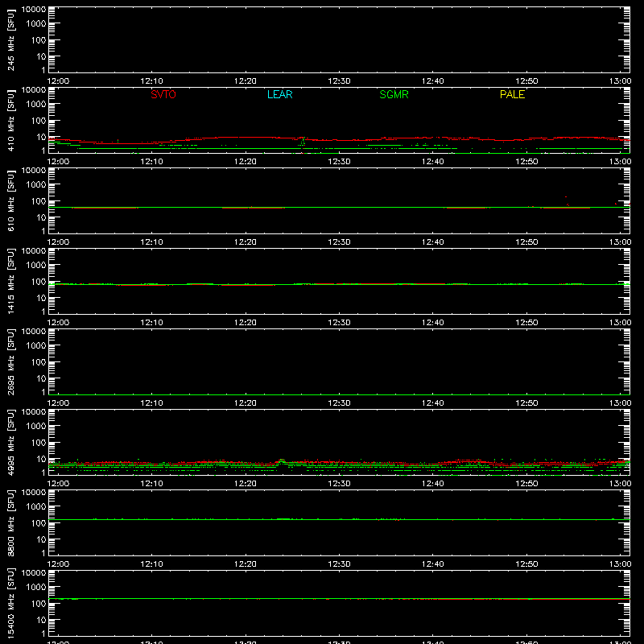Click 12:10 label under the 245 MHz panel

coord(151,81)
